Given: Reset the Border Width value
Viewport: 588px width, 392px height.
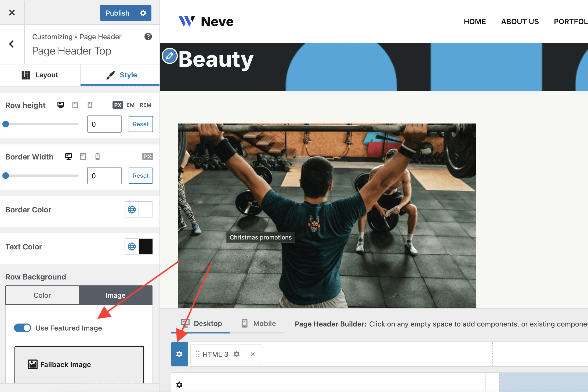Looking at the screenshot, I should (141, 176).
